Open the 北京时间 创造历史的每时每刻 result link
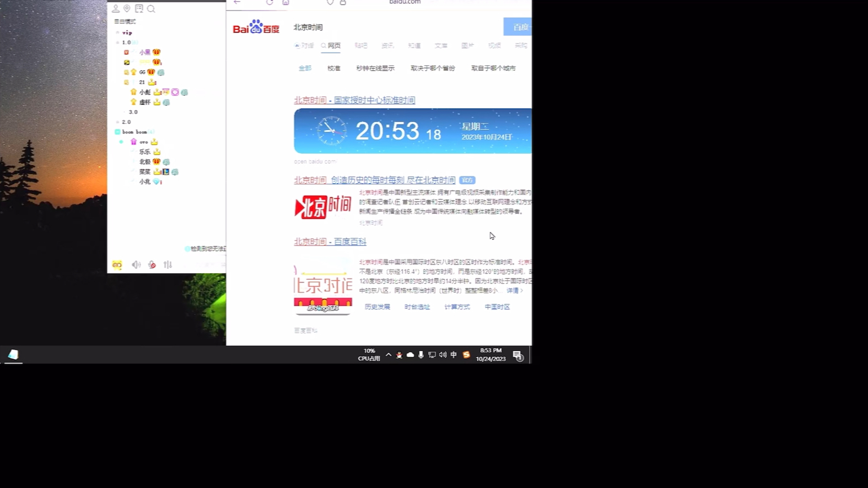The height and width of the screenshot is (488, 868). (x=375, y=180)
